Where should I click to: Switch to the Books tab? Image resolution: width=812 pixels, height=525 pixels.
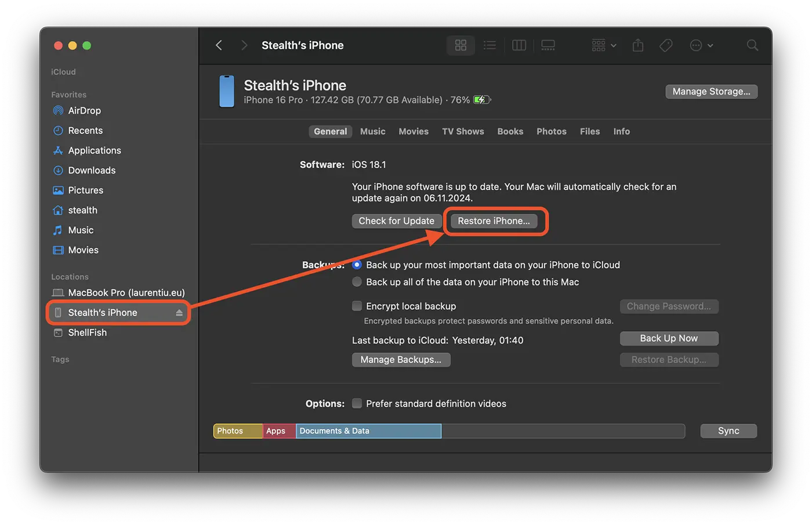coord(510,132)
